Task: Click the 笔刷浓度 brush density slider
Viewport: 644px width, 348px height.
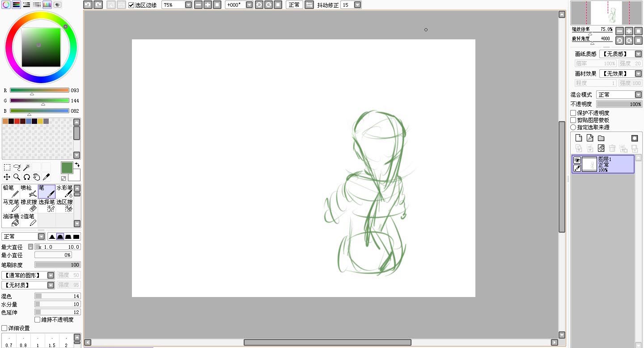Action: click(58, 265)
